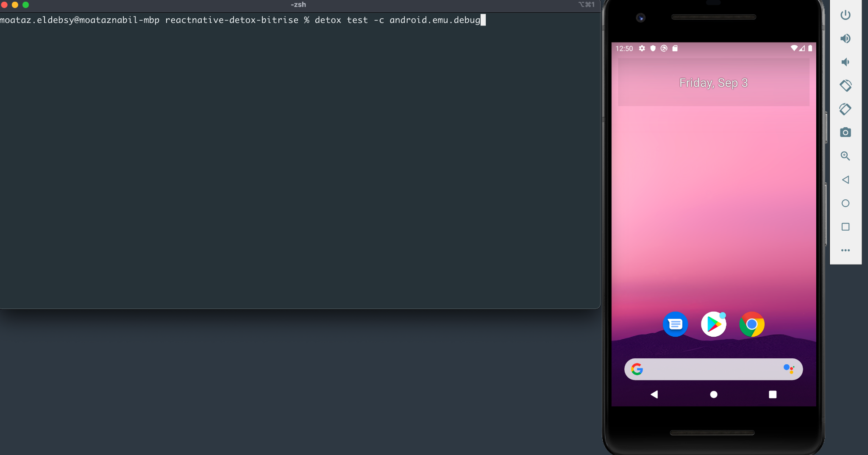Launch Chrome on the phone home screen
The width and height of the screenshot is (868, 455).
pos(752,324)
